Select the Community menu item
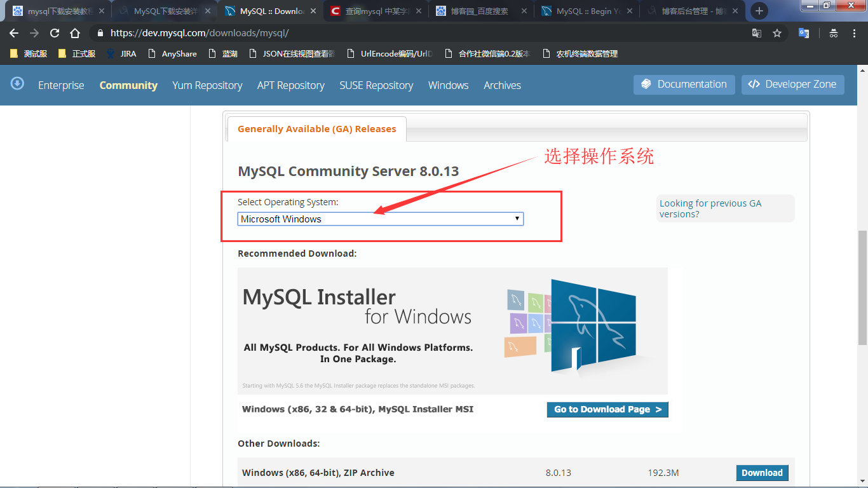Viewport: 868px width, 488px height. click(128, 85)
